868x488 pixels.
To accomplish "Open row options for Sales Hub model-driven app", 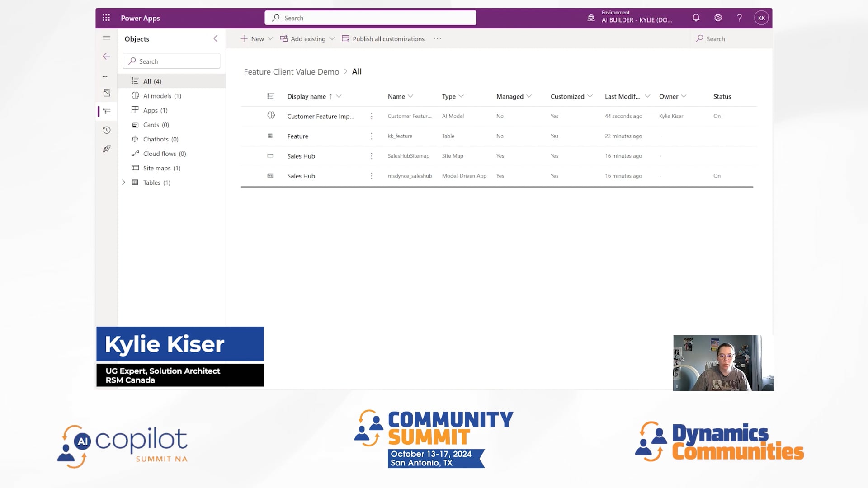I will tap(372, 176).
